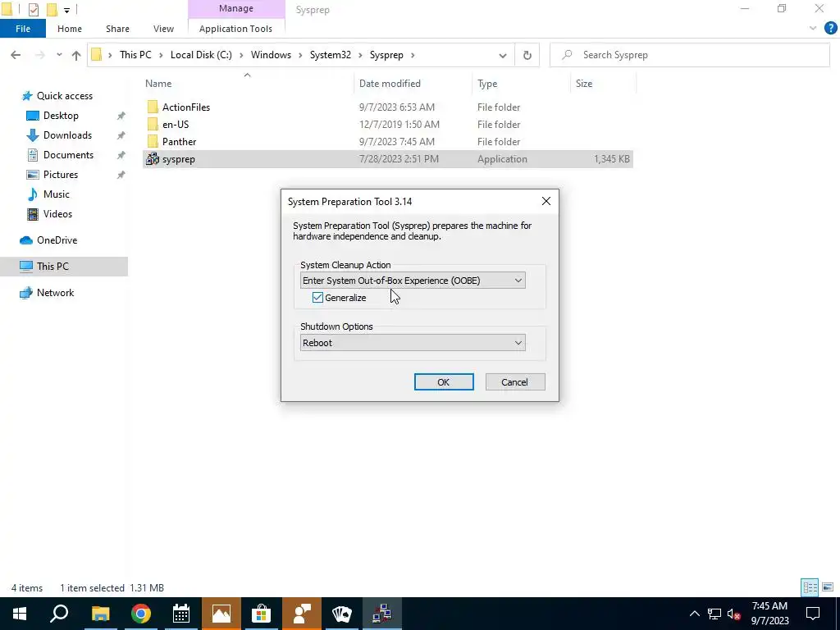Open the notification center
Image resolution: width=840 pixels, height=630 pixels.
click(x=813, y=614)
